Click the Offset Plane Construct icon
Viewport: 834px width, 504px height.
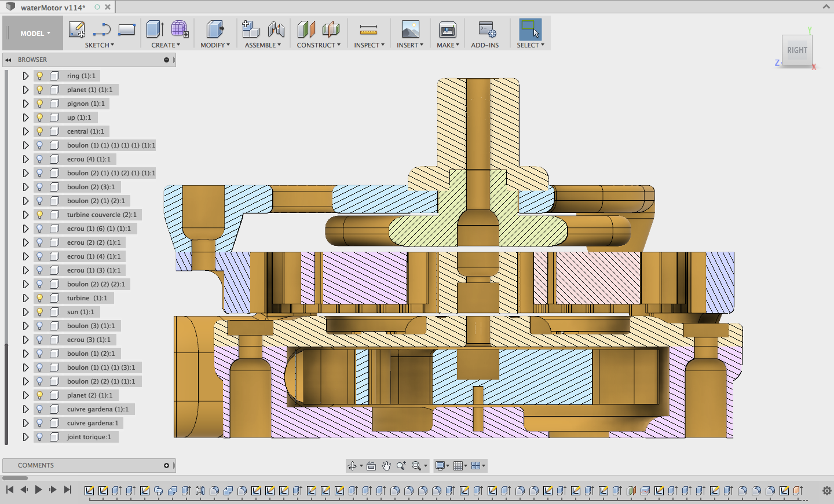306,30
